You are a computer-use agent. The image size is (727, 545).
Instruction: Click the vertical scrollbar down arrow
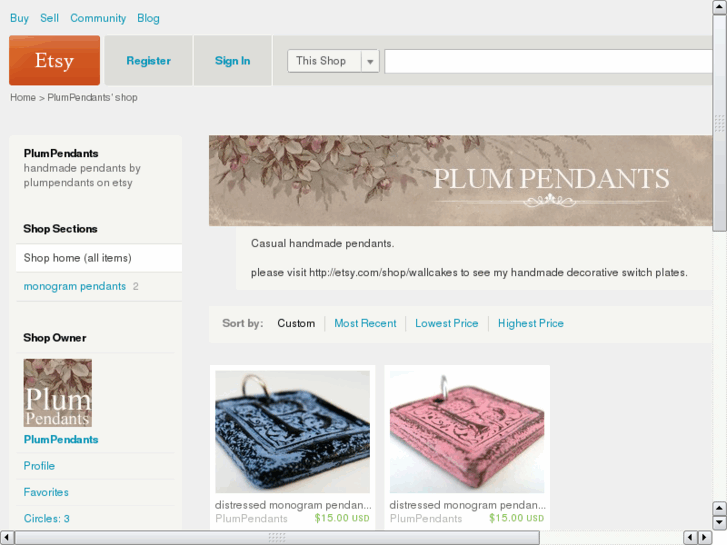(719, 522)
